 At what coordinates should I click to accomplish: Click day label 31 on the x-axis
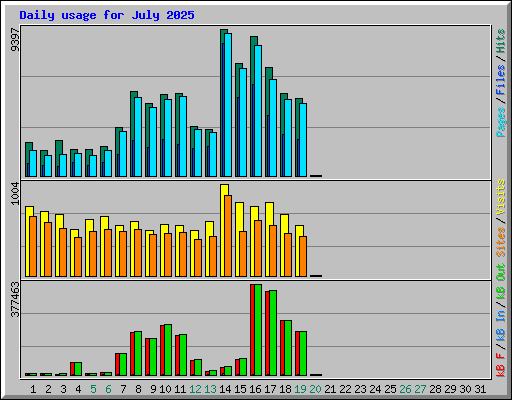pyautogui.click(x=480, y=389)
